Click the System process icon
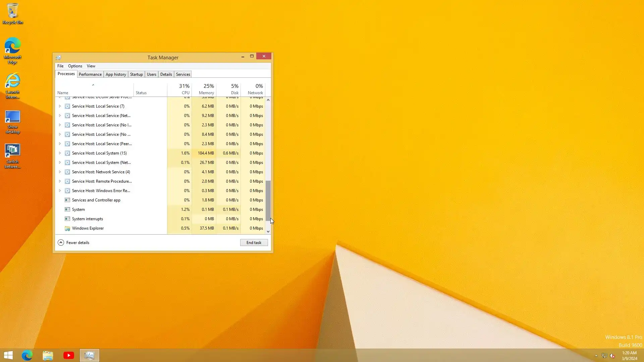This screenshot has width=644, height=362. (67, 209)
